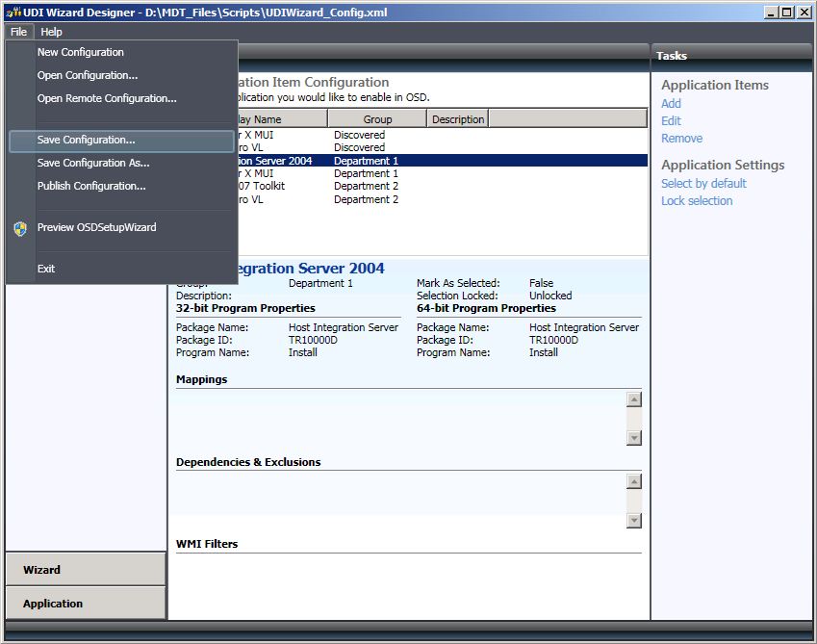Screen dimensions: 817x644
Task: Select the first Discovered row, X MUI
Action: pos(443,135)
